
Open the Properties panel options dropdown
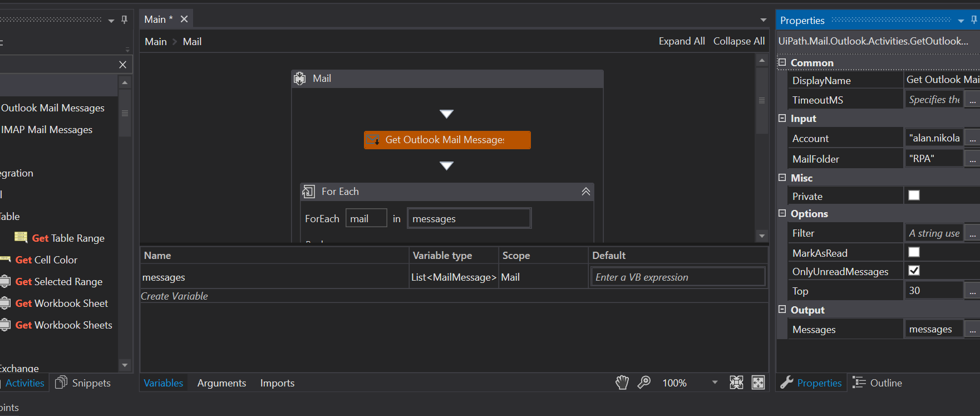(961, 21)
